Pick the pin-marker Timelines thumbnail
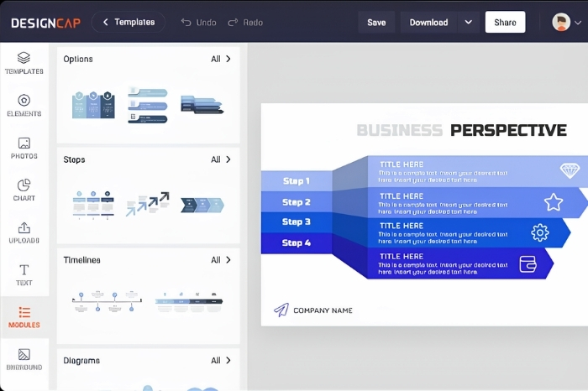 click(x=107, y=301)
